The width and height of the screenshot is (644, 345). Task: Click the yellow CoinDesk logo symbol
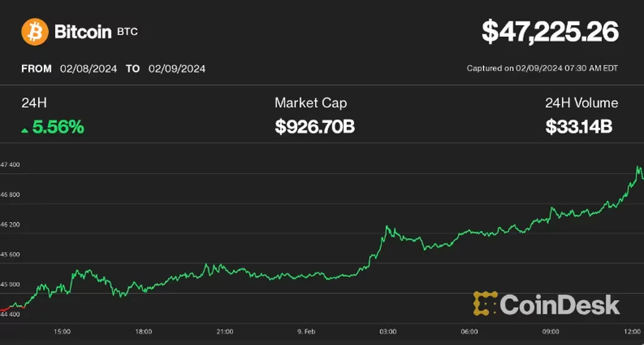click(484, 304)
